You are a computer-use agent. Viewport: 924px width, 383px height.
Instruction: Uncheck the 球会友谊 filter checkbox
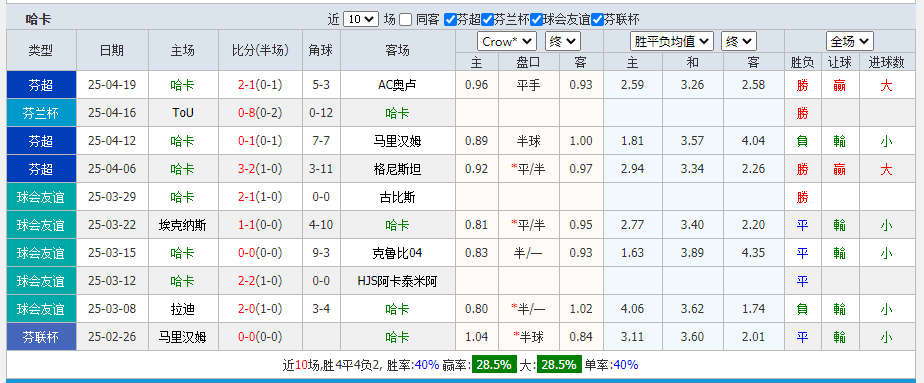[x=536, y=19]
